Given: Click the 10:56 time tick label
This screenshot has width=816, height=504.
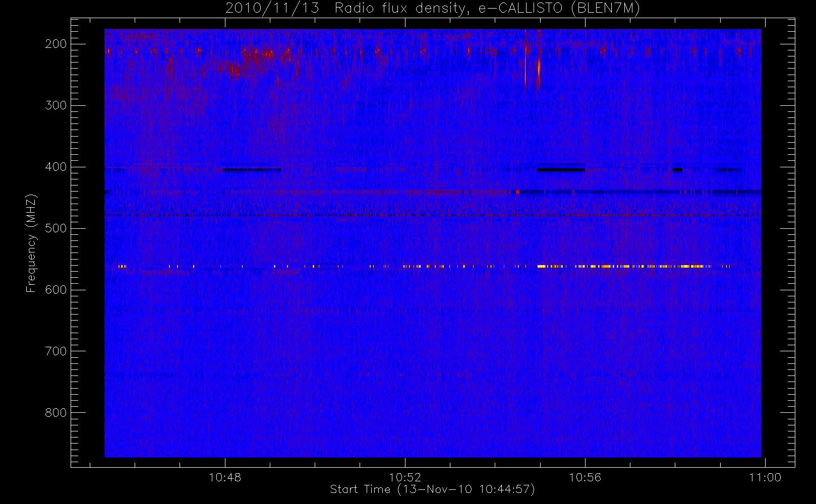Looking at the screenshot, I should click(x=585, y=477).
